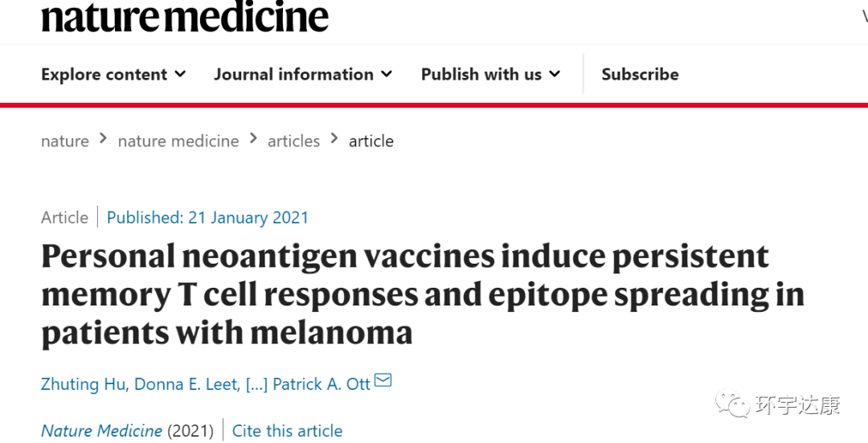Click the breadcrumb chevron after nature
Viewport: 868px width, 443px height.
tap(103, 139)
